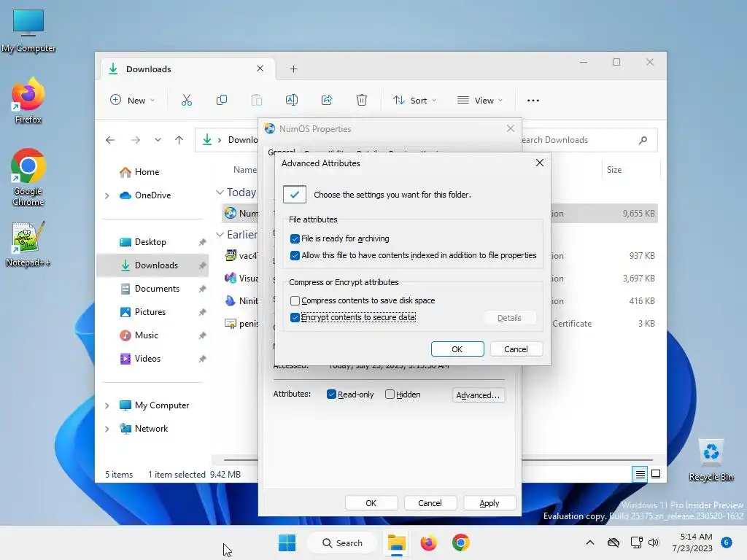Image resolution: width=747 pixels, height=560 pixels.
Task: Open the See more ellipsis menu
Action: point(533,101)
